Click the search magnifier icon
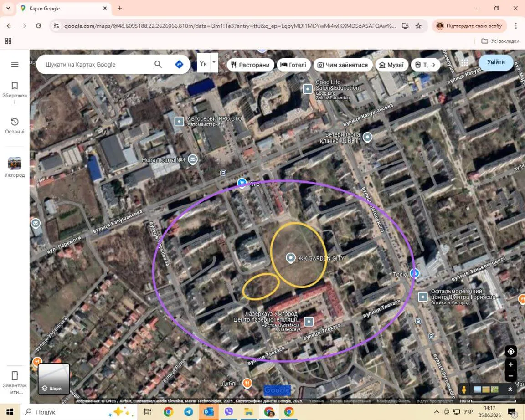 point(158,64)
